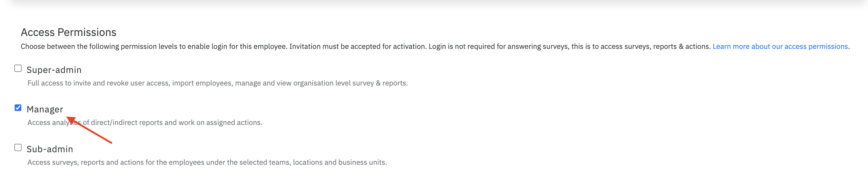Click the Super-admin label text
Screen dimensions: 868x192
pyautogui.click(x=54, y=70)
